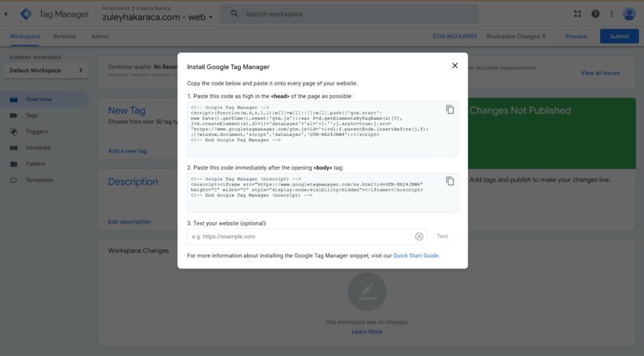This screenshot has width=644, height=356.
Task: Open the three-dot more options menu
Action: tap(611, 14)
